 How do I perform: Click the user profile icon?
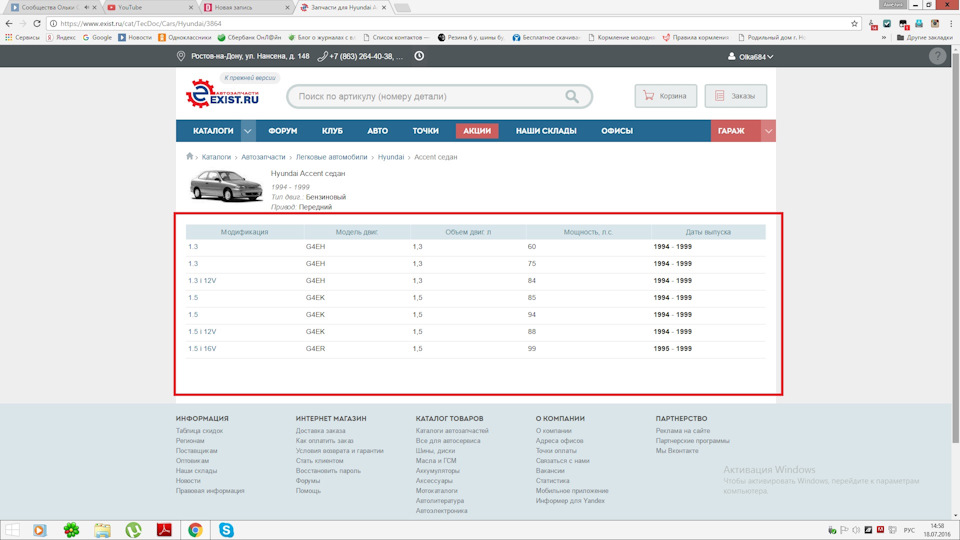click(731, 56)
